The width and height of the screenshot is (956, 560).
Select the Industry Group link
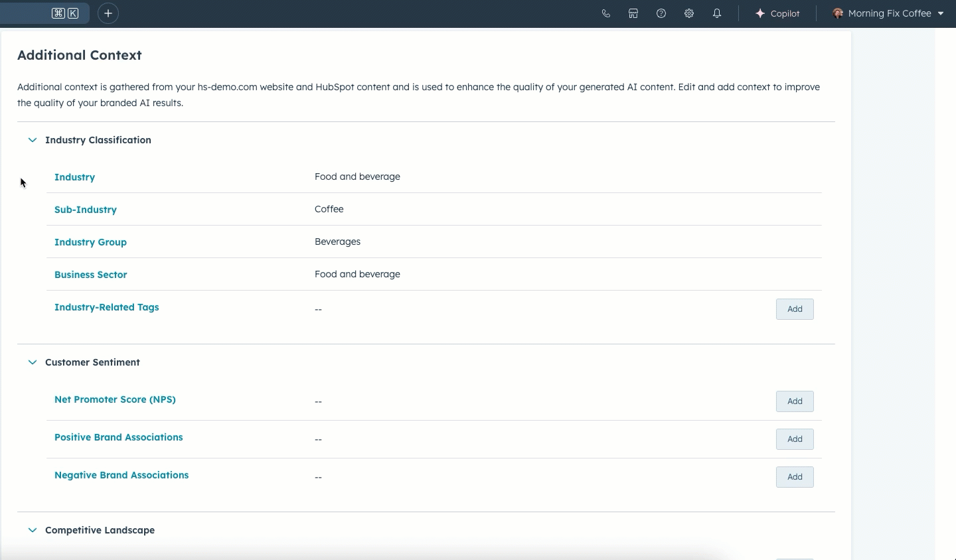90,242
